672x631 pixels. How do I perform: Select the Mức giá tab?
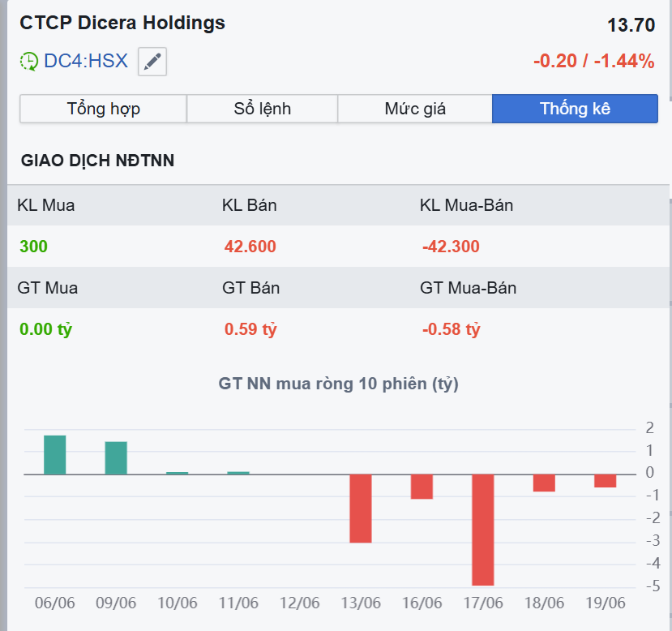coord(414,109)
